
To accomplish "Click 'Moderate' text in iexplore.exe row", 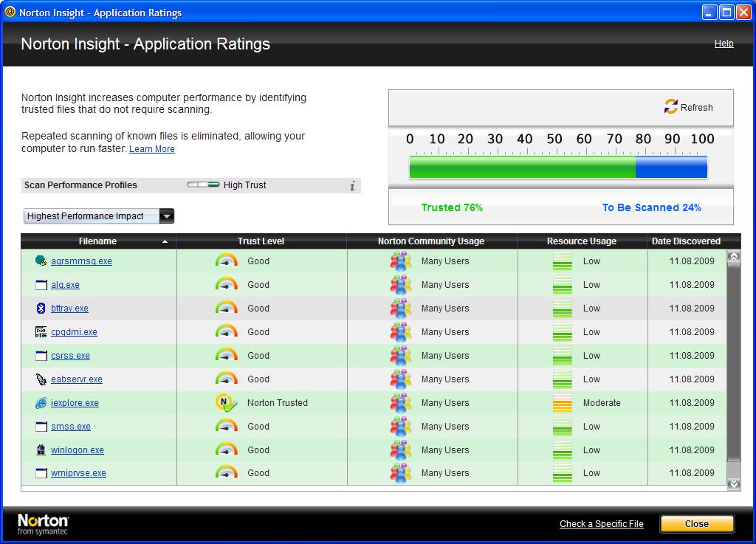I will coord(601,403).
